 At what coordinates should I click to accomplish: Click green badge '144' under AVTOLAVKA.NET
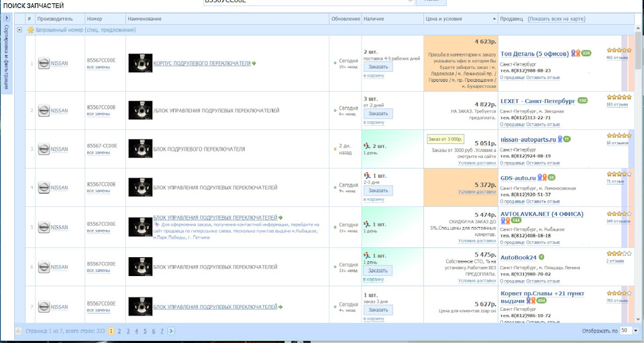click(x=516, y=220)
